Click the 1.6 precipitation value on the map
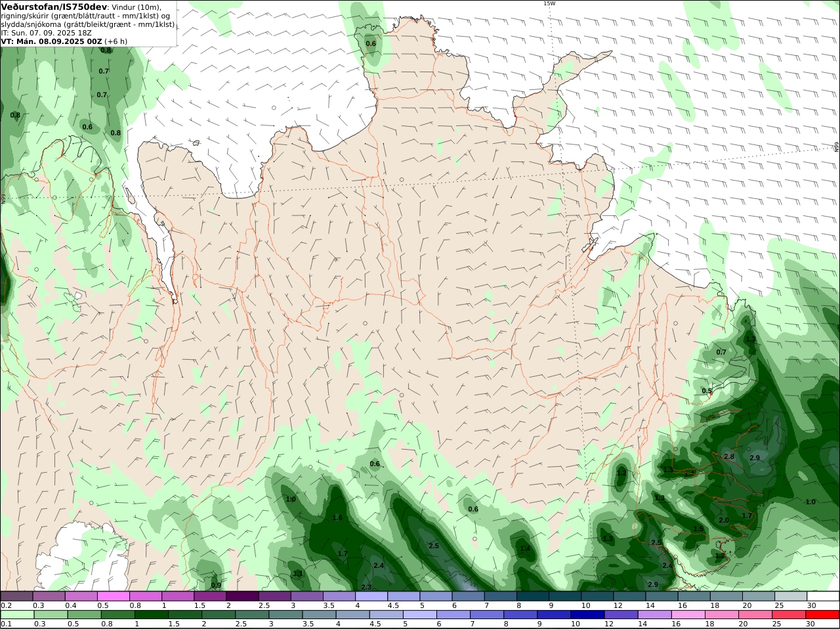The height and width of the screenshot is (629, 840). (x=337, y=517)
